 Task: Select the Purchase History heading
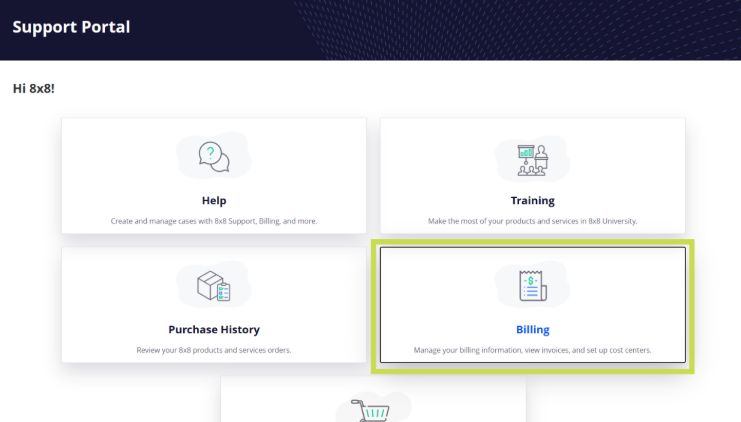[x=214, y=329]
